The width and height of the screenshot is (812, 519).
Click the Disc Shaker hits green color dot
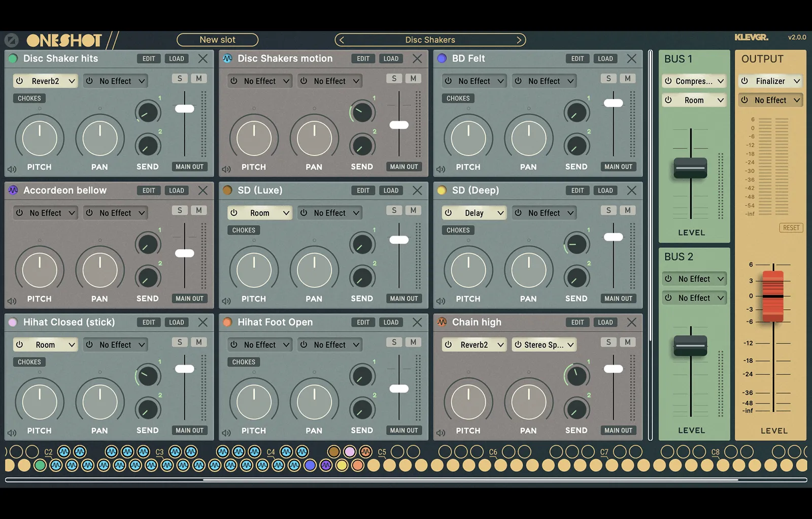click(x=13, y=58)
